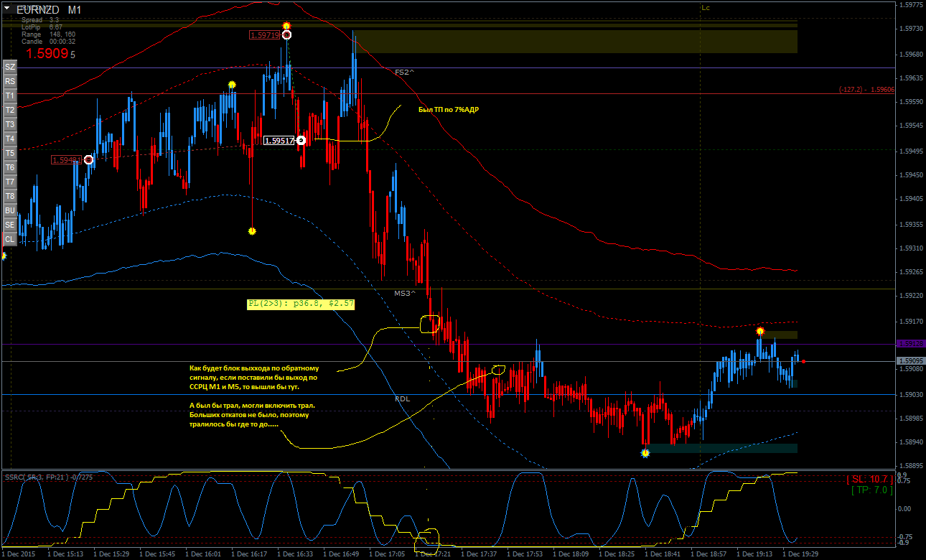Screen dimensions: 926x560
Task: Select the 'Был ТП по 7%АДР' annotation
Action: click(449, 110)
